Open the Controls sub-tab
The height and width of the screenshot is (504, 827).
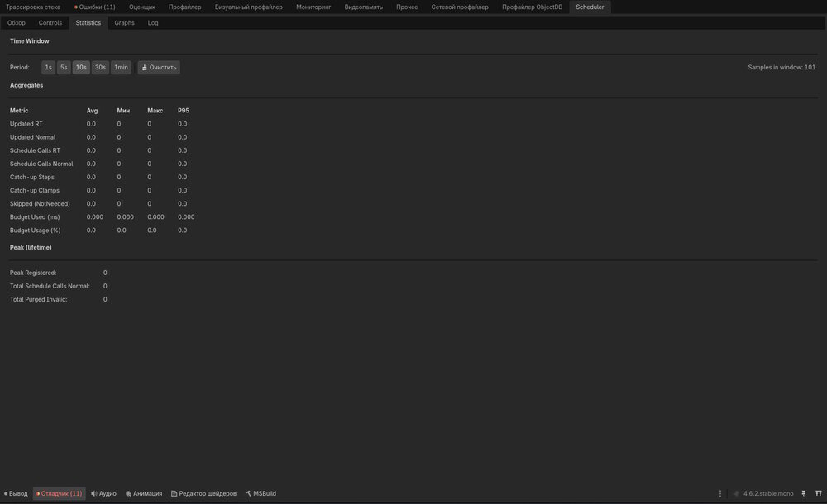(50, 22)
